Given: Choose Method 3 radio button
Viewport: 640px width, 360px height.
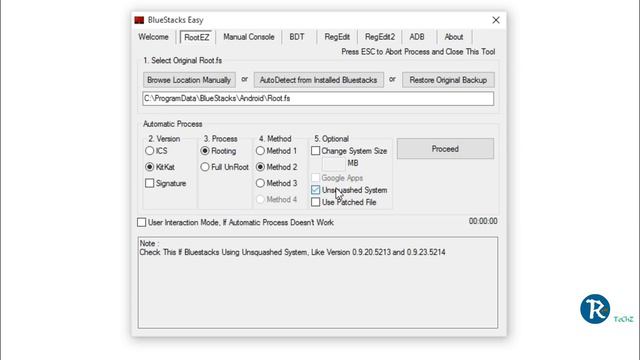Looking at the screenshot, I should (x=260, y=183).
